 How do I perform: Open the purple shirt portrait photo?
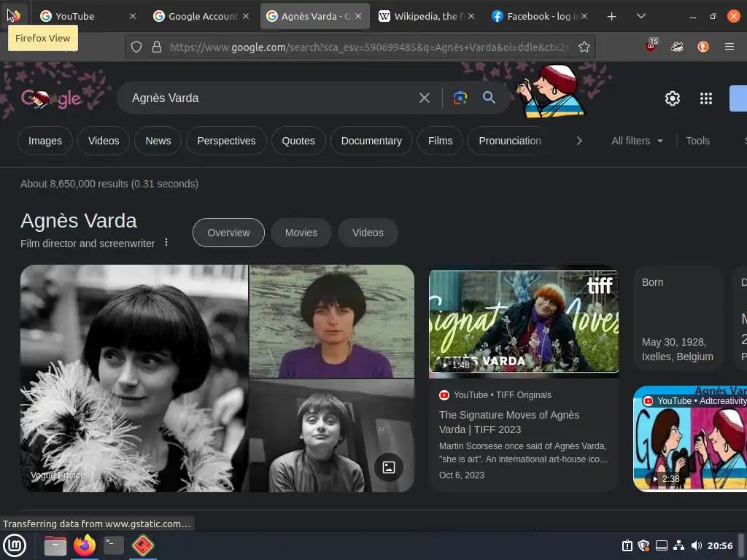[332, 322]
